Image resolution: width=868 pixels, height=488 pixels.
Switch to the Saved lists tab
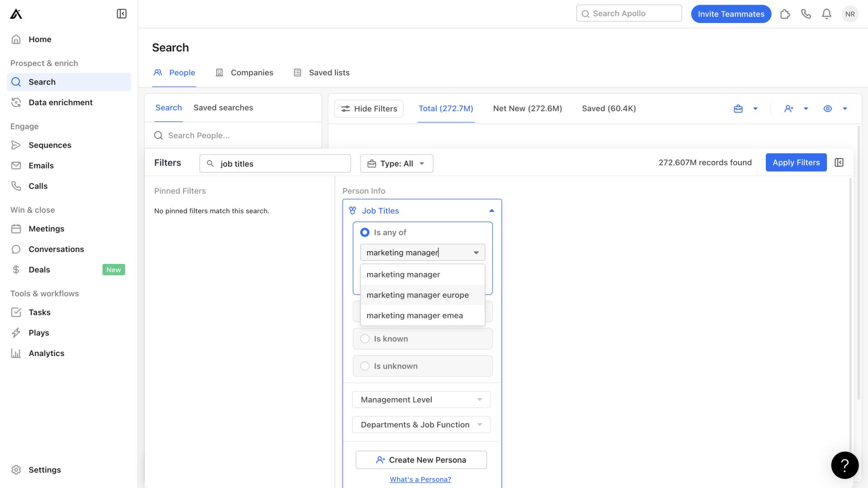coord(321,73)
